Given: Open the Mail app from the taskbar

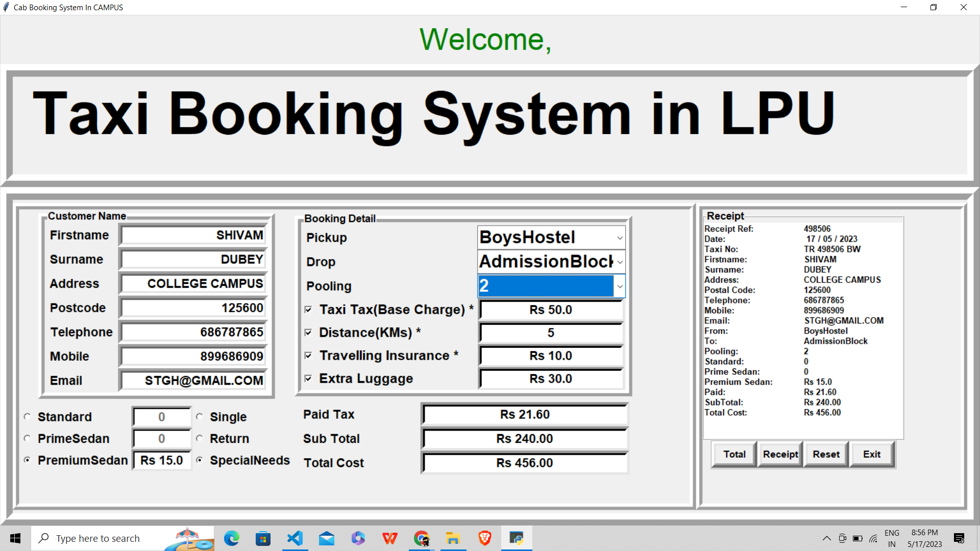Looking at the screenshot, I should tap(326, 538).
